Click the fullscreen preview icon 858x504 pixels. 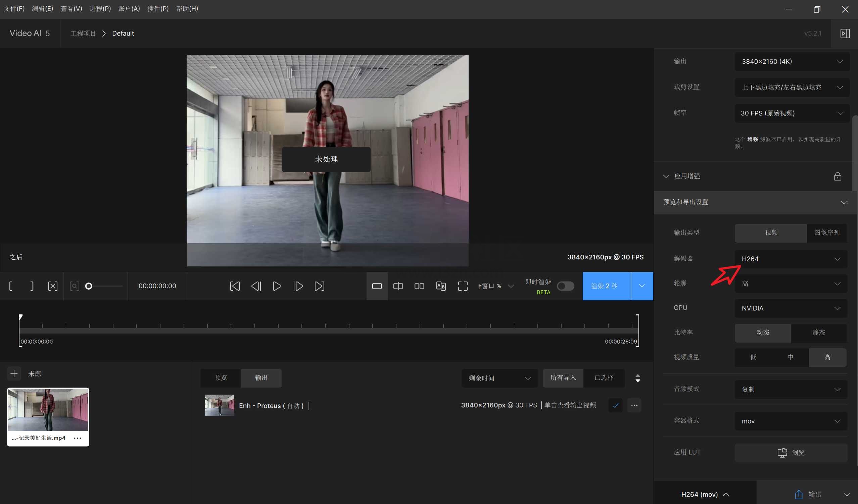463,286
